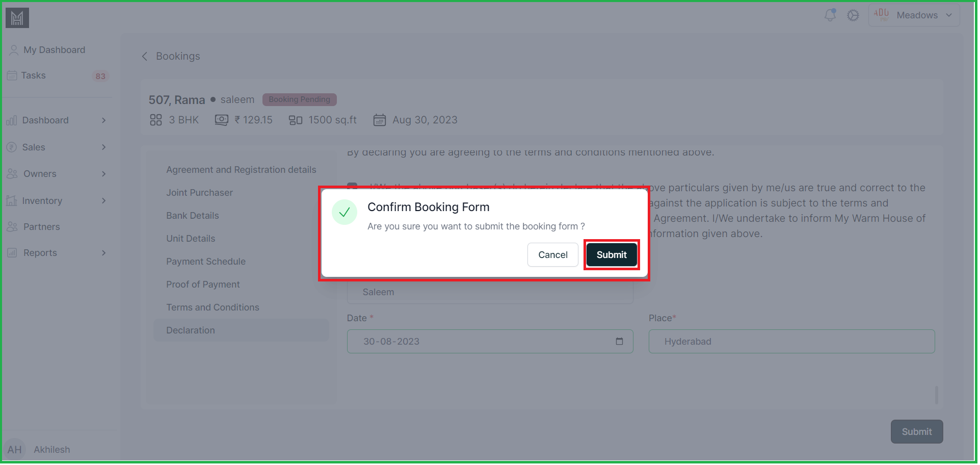Screen dimensions: 980x465
Task: Select Unit Details section
Action: click(x=241, y=239)
